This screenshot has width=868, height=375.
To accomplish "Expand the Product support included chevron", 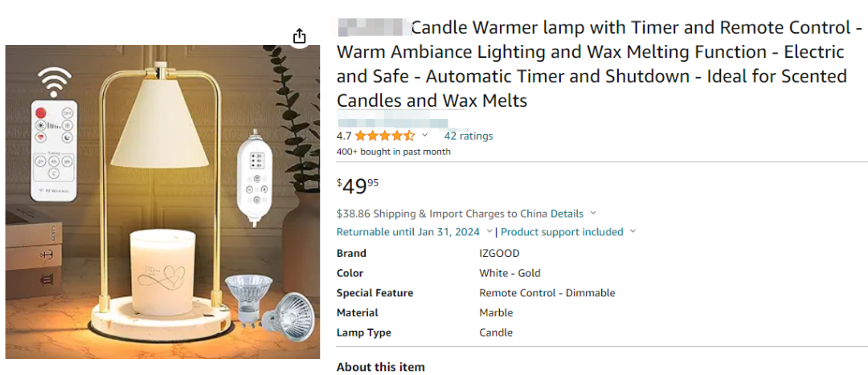I will 633,232.
